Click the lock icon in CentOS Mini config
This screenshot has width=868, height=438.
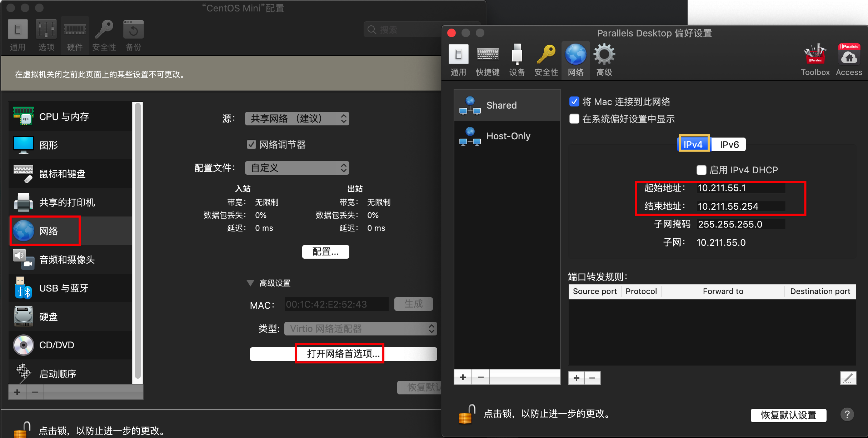coord(22,429)
